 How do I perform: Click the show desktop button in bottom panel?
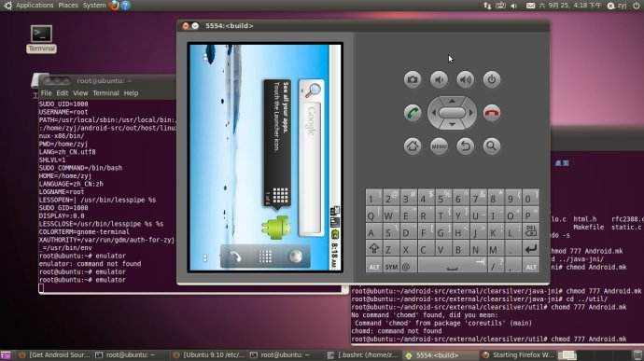(5, 355)
